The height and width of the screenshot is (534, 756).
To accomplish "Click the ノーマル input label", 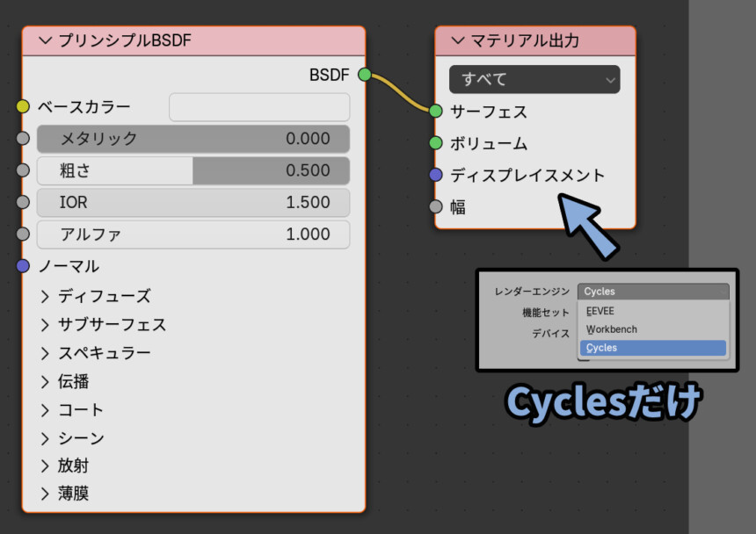I will coord(69,266).
